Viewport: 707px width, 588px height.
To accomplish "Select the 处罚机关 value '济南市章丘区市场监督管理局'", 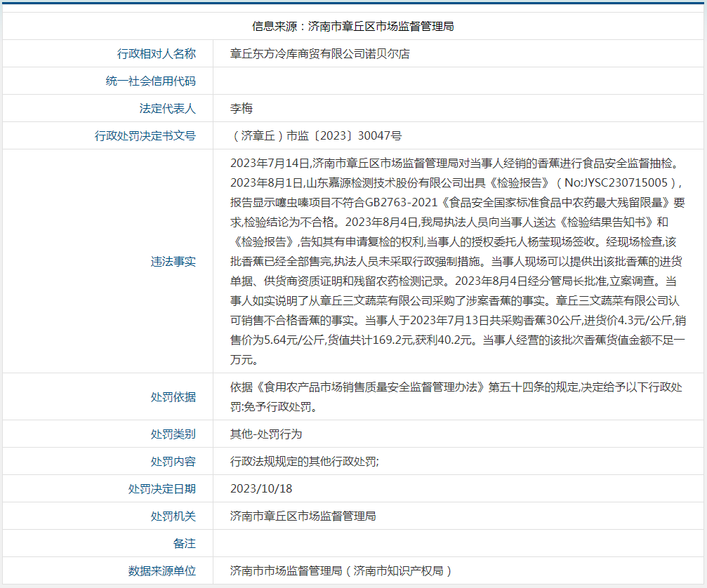I will pyautogui.click(x=303, y=516).
